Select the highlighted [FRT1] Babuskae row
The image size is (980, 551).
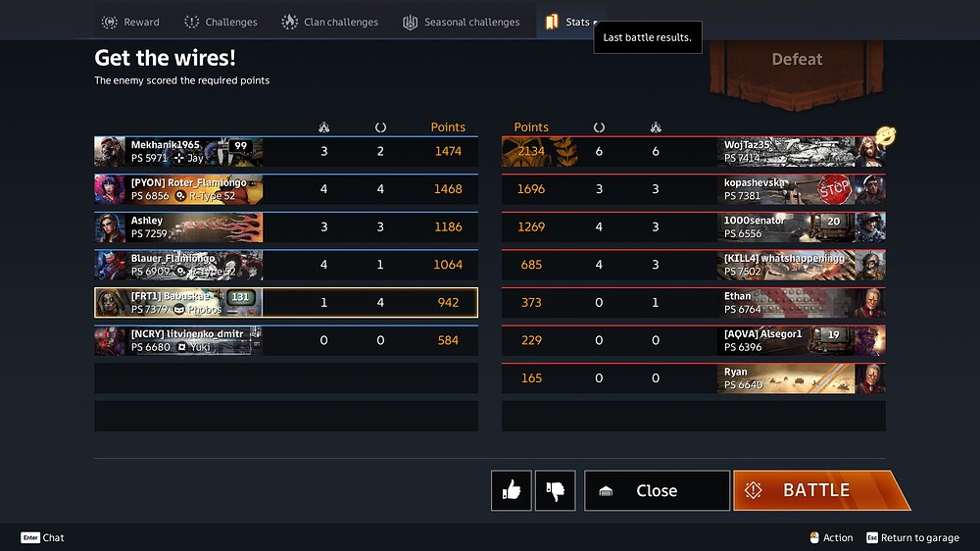click(x=286, y=303)
